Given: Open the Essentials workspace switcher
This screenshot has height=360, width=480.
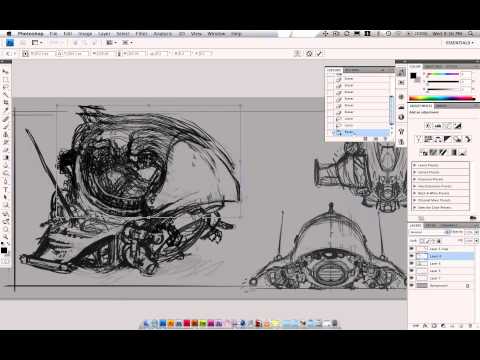Looking at the screenshot, I should point(460,43).
